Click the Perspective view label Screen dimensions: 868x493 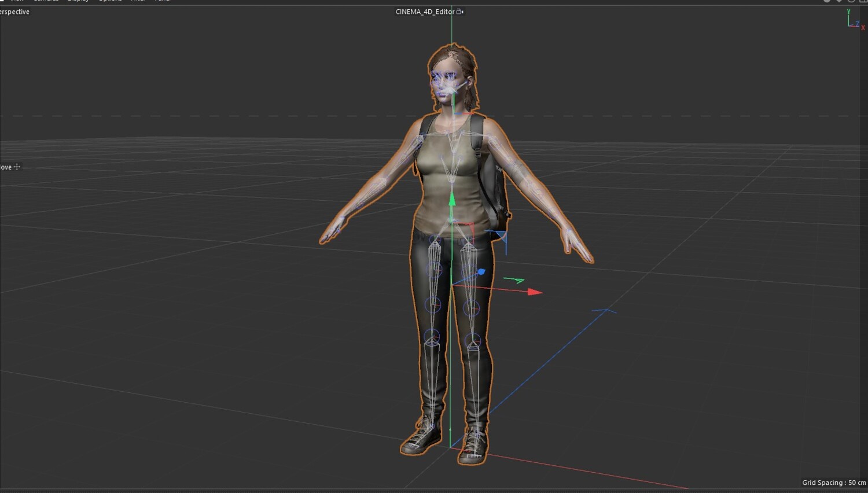click(14, 12)
